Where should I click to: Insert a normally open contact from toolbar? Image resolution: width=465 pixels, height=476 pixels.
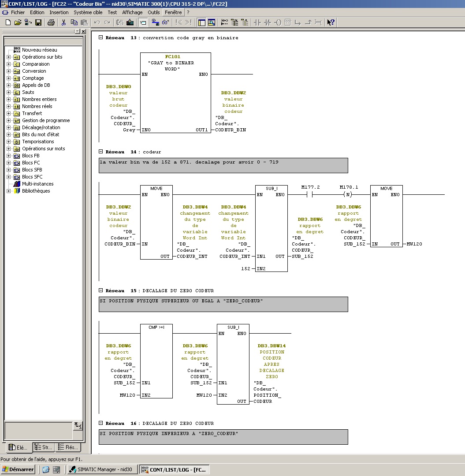[x=257, y=22]
